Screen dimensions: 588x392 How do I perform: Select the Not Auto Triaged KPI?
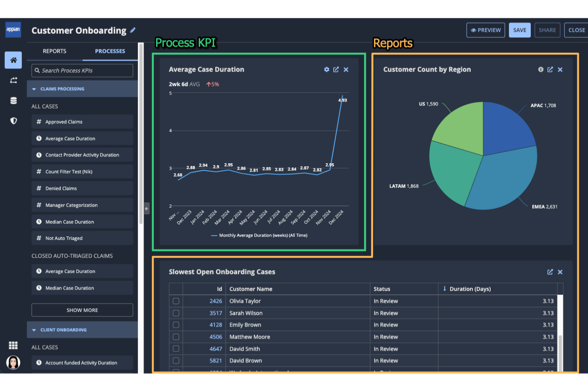pos(82,238)
